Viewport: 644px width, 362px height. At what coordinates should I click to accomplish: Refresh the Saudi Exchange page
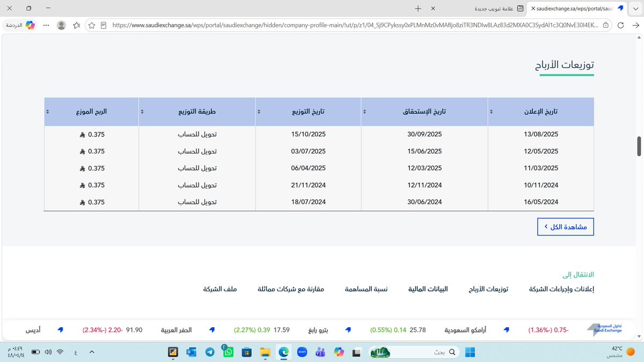tap(620, 25)
